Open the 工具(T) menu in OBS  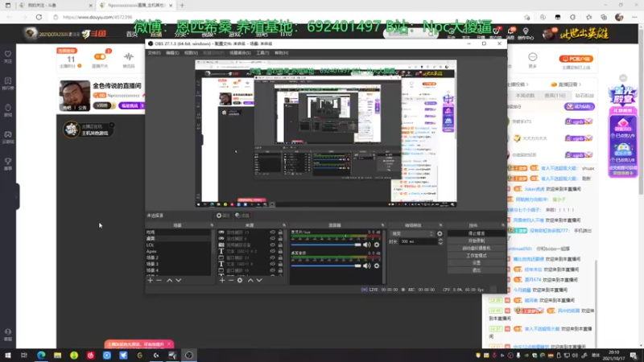click(262, 53)
